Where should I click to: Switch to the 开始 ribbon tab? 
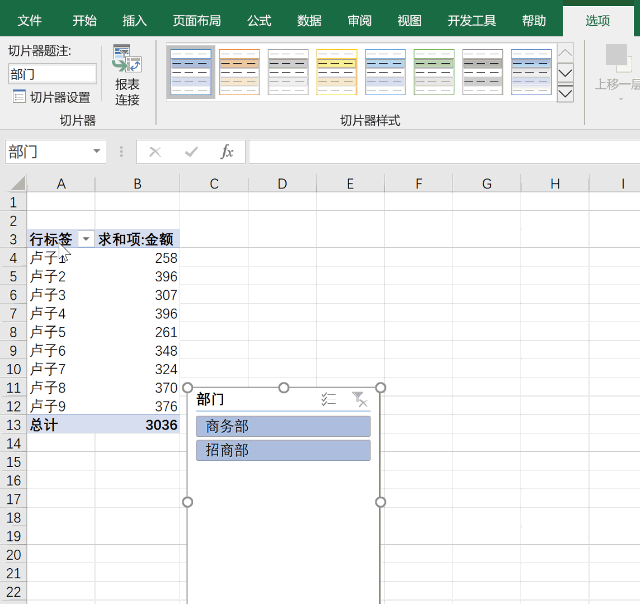coord(84,20)
